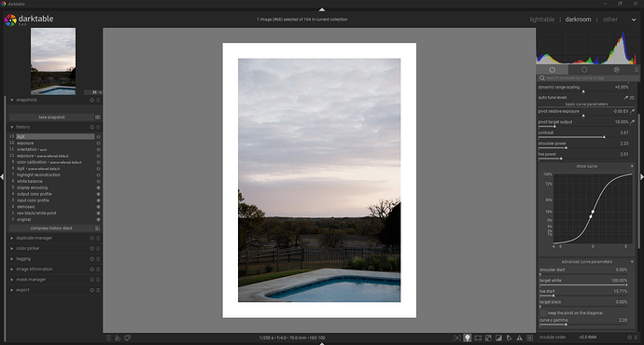The height and width of the screenshot is (345, 644).
Task: Reset the export module parameters
Action: (92, 290)
